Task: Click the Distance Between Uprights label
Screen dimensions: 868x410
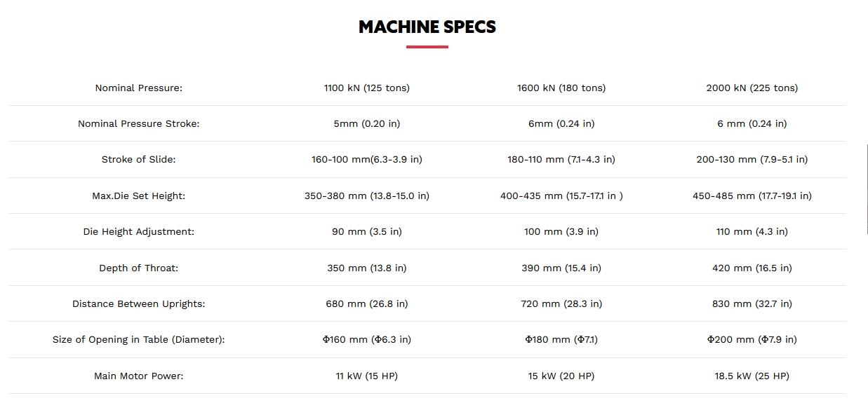Action: pyautogui.click(x=139, y=303)
